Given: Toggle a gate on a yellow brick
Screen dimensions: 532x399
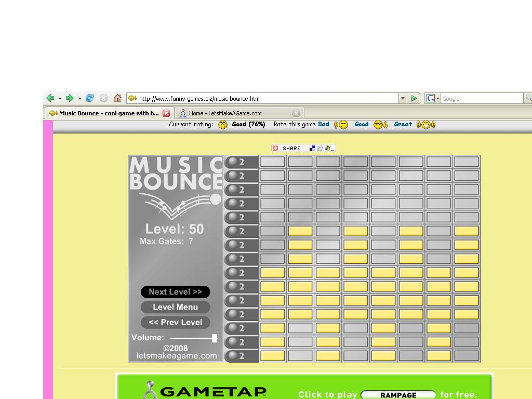Looking at the screenshot, I should (x=300, y=231).
